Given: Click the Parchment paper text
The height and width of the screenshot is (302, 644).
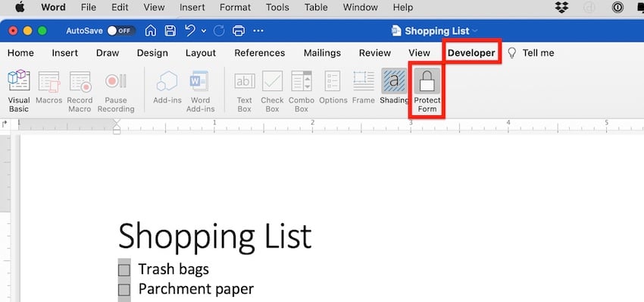Looking at the screenshot, I should [x=196, y=289].
